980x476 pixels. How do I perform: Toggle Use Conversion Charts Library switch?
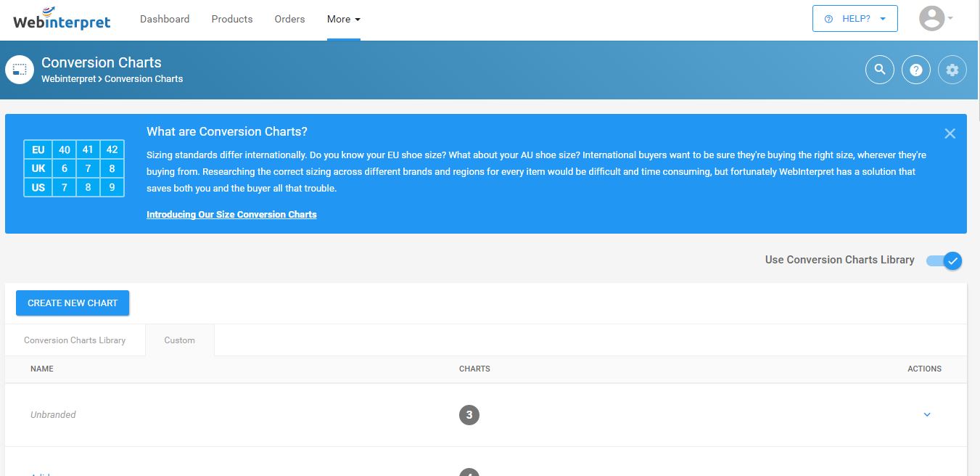[x=944, y=260]
